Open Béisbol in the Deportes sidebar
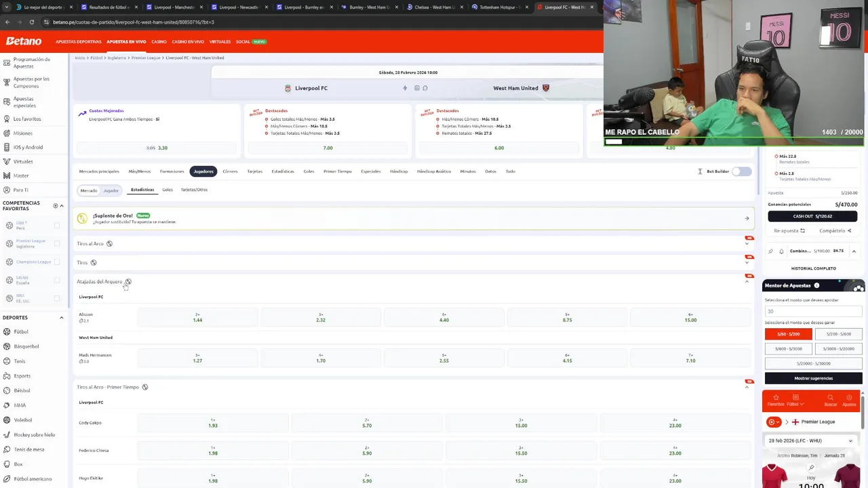The height and width of the screenshot is (488, 868). pyautogui.click(x=22, y=390)
